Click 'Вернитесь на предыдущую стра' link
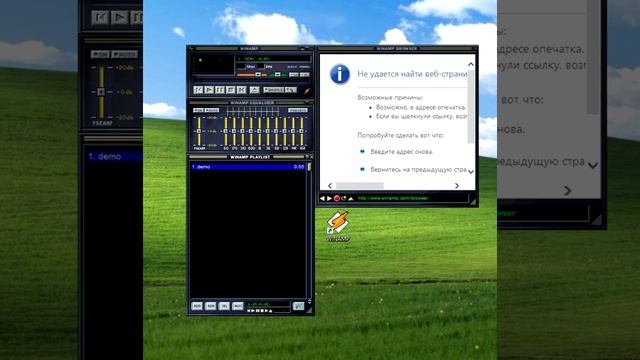The height and width of the screenshot is (360, 640). 418,169
